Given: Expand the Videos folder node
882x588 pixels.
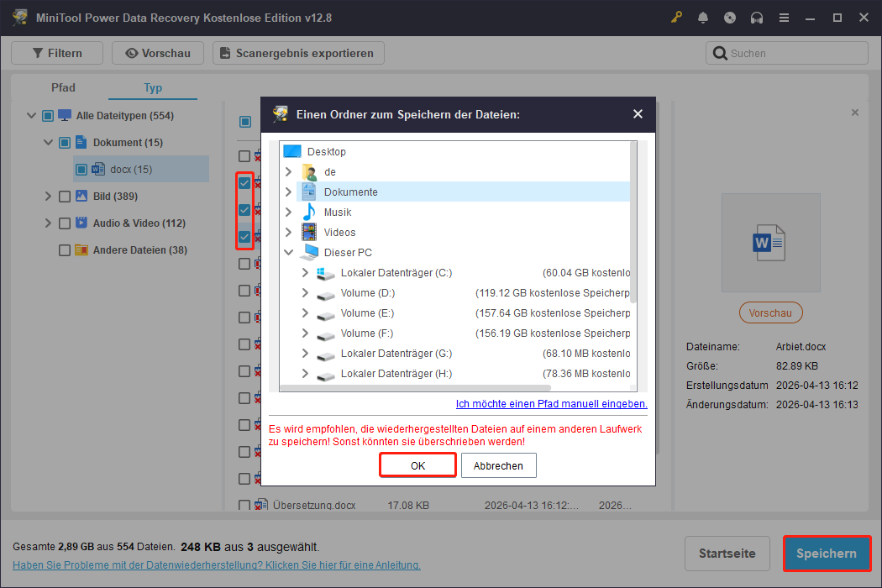Looking at the screenshot, I should tap(288, 233).
